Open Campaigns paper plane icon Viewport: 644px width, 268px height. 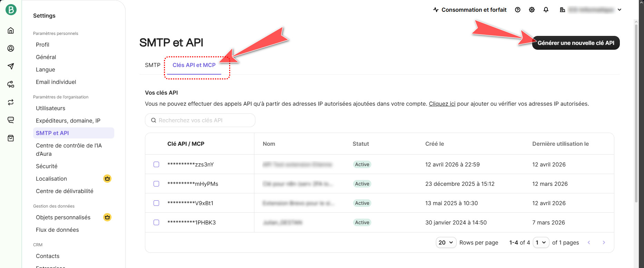tap(11, 66)
